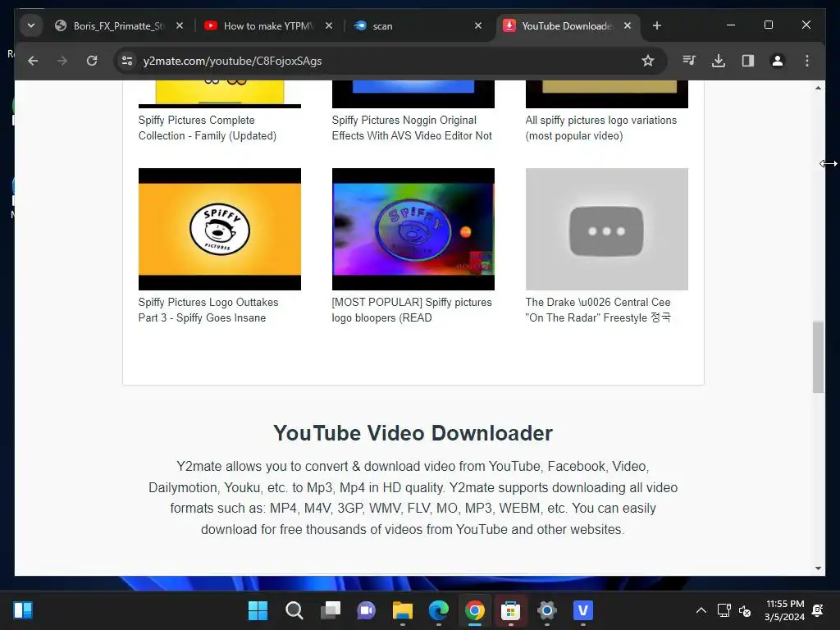The image size is (840, 630).
Task: Open the muted volume tray icon
Action: click(x=745, y=610)
